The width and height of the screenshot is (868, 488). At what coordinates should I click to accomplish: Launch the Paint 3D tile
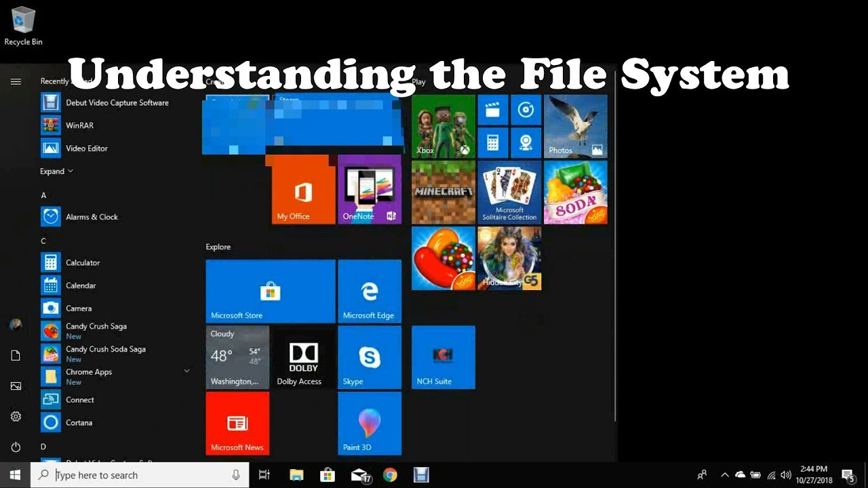click(x=370, y=424)
